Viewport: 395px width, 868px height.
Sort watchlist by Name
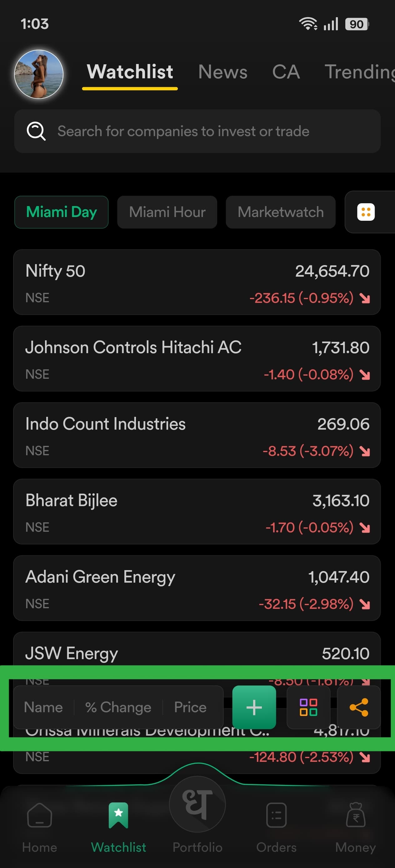pos(43,707)
